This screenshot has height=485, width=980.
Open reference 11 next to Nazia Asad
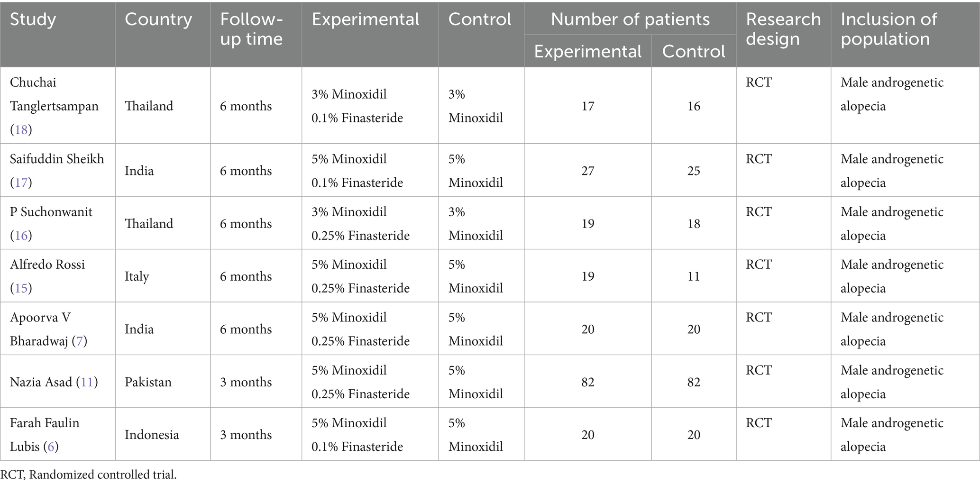[87, 382]
